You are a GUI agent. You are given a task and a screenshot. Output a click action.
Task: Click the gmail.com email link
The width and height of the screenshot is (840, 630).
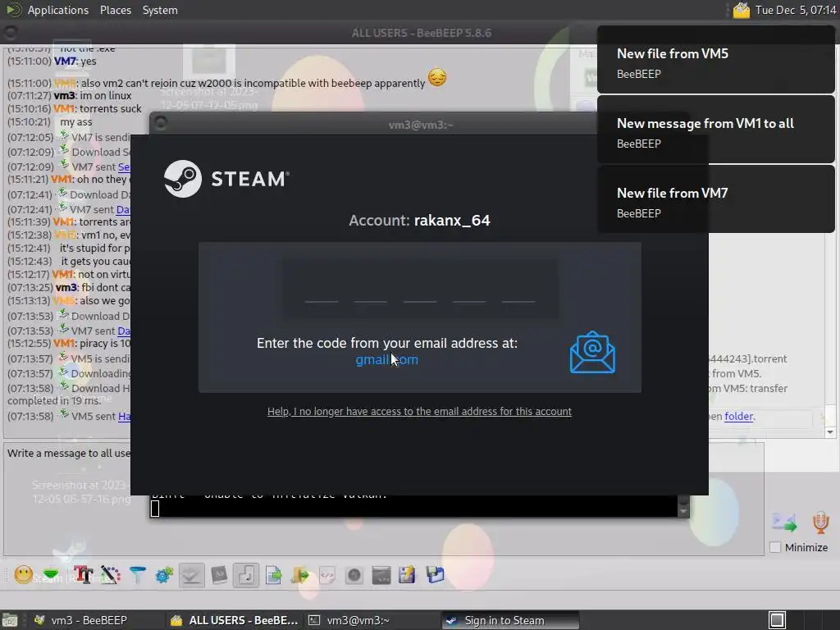[387, 359]
